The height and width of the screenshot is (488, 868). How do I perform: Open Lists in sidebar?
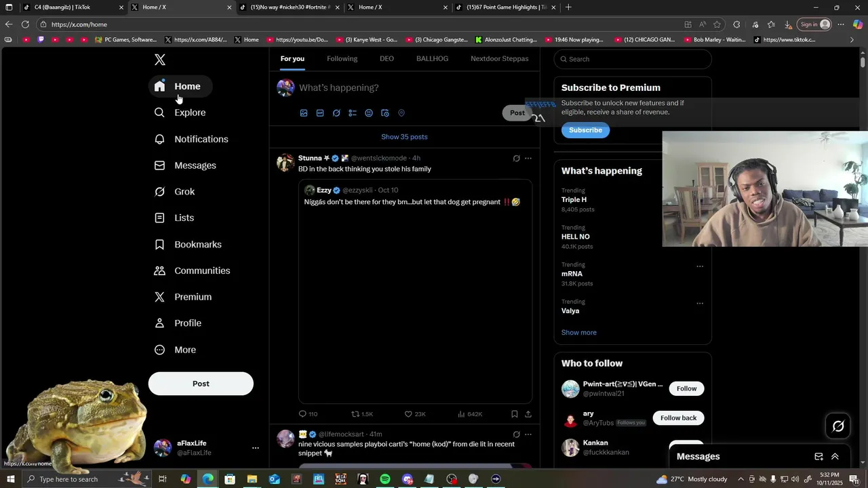click(x=174, y=218)
